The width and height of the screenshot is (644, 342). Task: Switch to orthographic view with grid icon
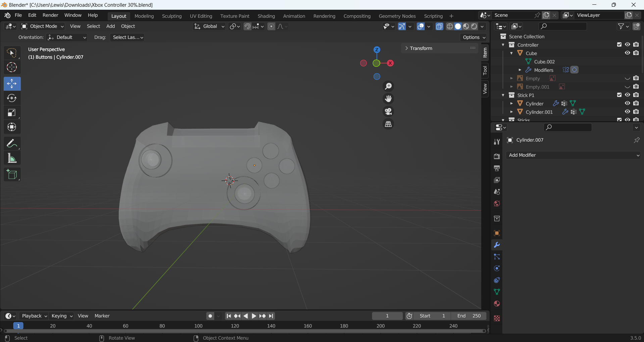[x=388, y=124]
